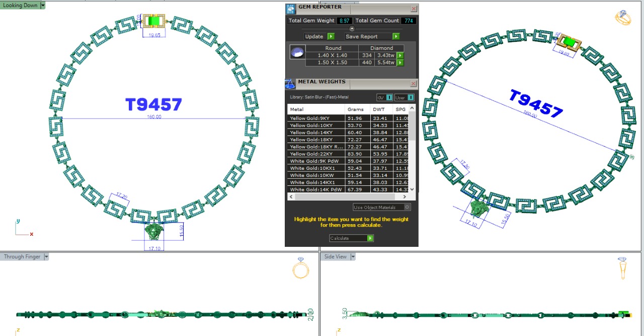
Task: Click the side view ring icon
Action: coord(623,268)
